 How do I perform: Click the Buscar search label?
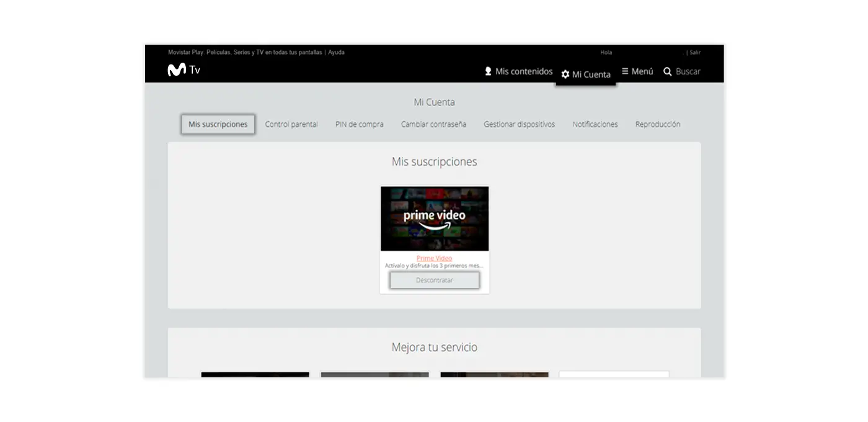pos(688,71)
